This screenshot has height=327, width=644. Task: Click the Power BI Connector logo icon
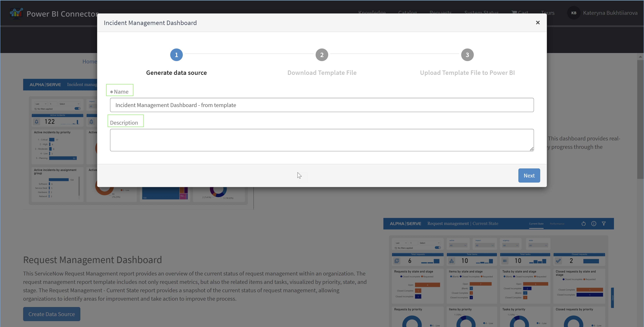point(16,13)
